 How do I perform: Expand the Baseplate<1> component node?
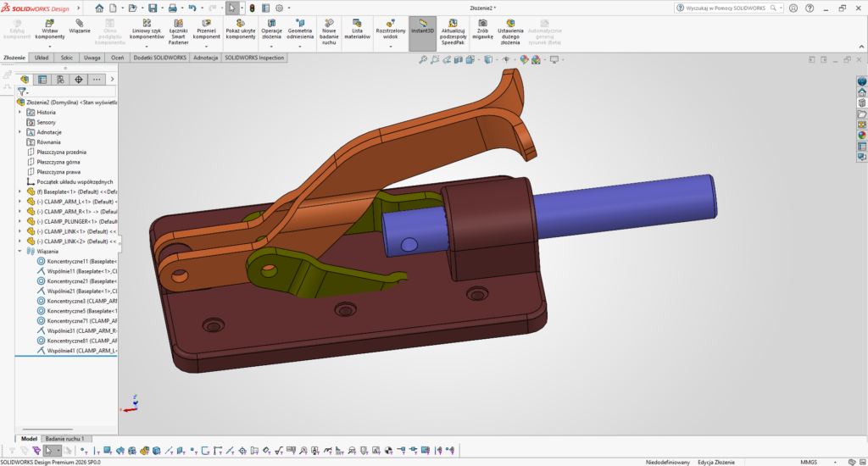[20, 191]
